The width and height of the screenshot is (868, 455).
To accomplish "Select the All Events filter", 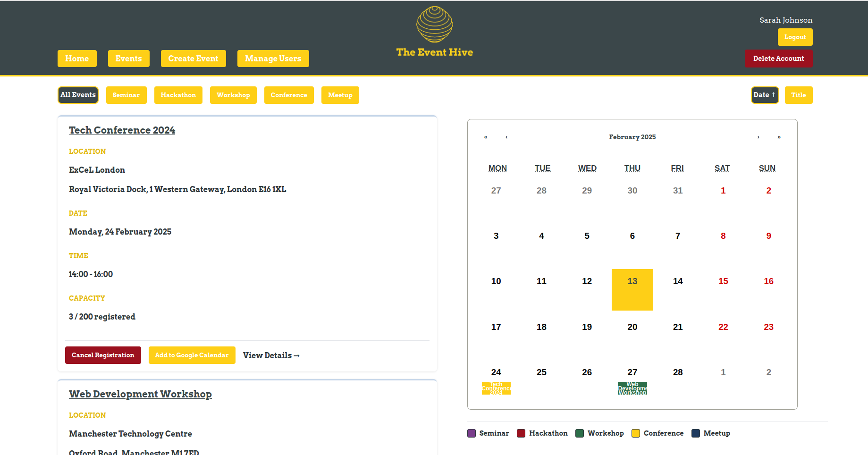I will [78, 95].
